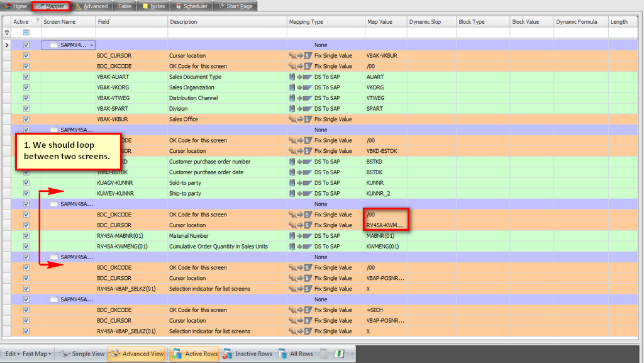Uncheck Active for RV45A-MABNR(01) row
The image size is (644, 363).
pyautogui.click(x=26, y=236)
